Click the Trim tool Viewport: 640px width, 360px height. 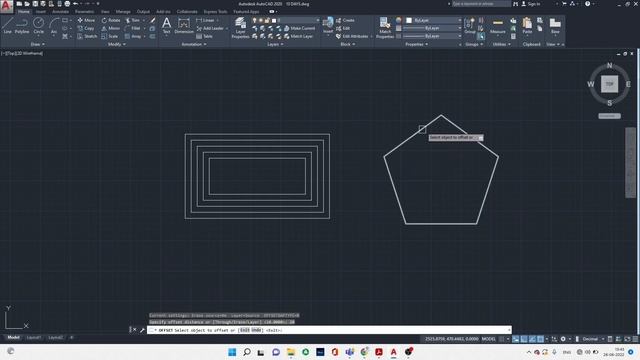[x=133, y=20]
